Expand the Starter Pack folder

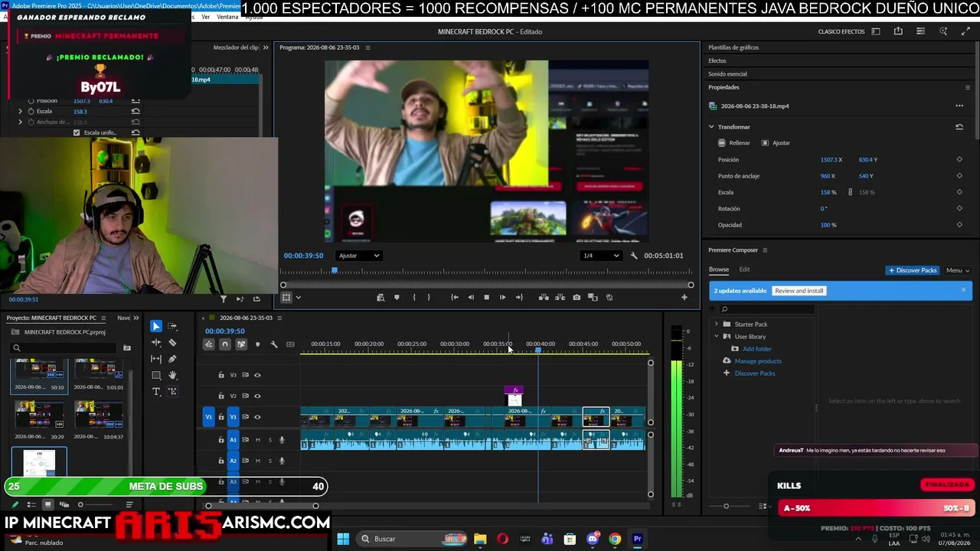point(717,324)
